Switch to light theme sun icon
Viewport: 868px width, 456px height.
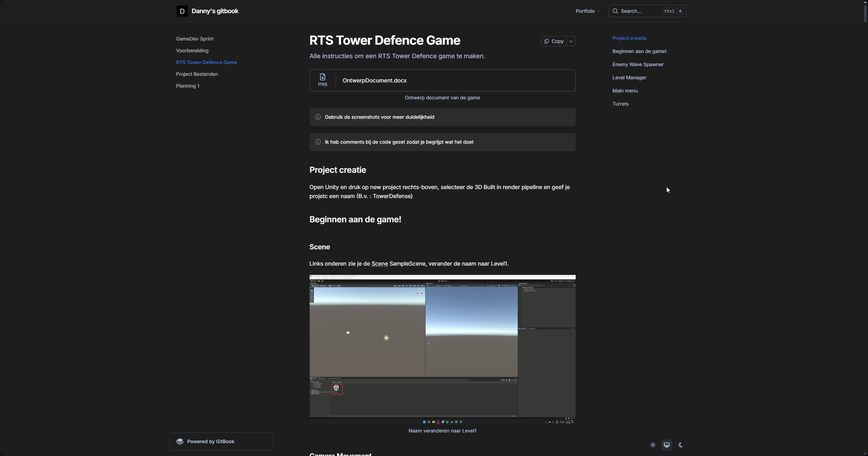[653, 445]
